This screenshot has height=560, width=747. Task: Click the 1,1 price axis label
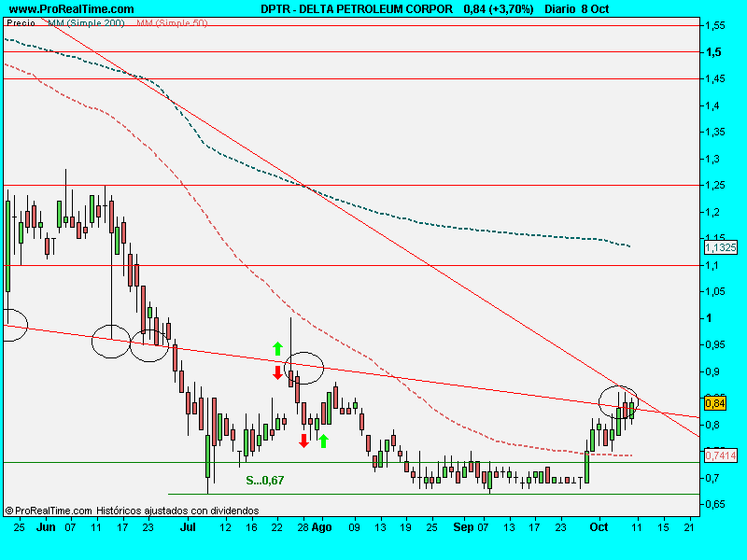click(x=712, y=265)
